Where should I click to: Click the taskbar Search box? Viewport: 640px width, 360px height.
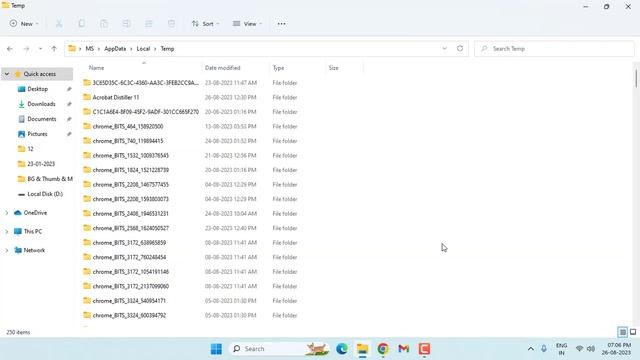coord(280,349)
